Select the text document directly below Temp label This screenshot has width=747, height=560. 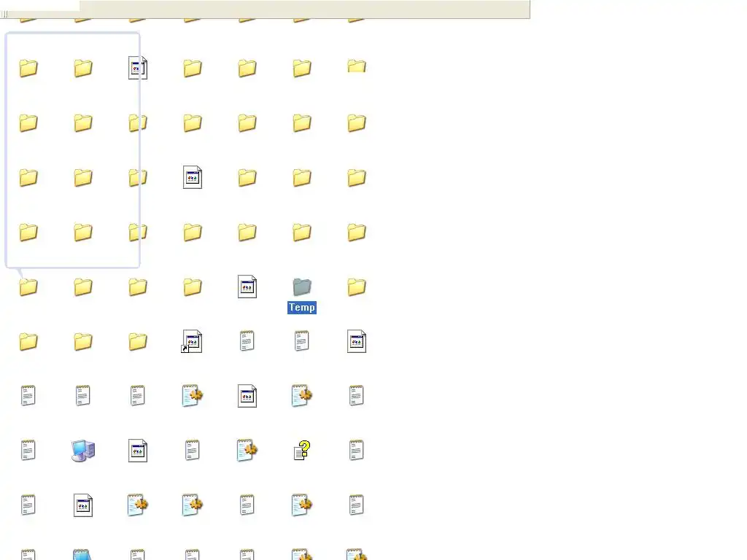tap(302, 341)
